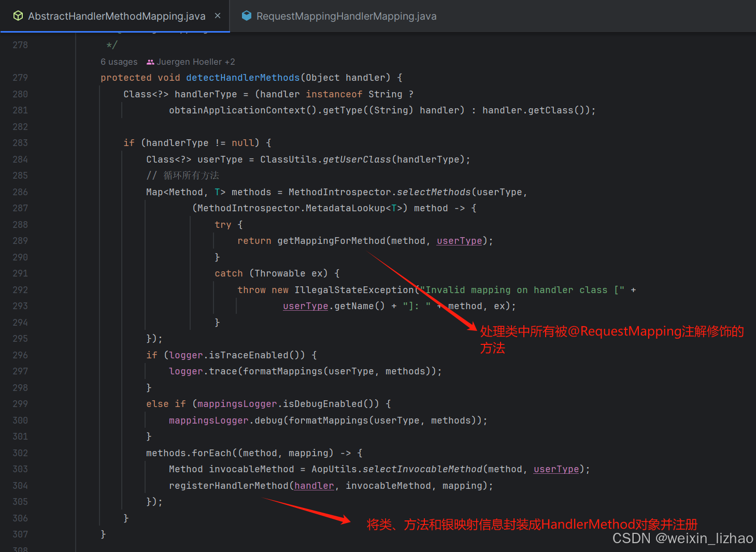Click underlined userType on line 289
The image size is (756, 552).
[x=459, y=241]
